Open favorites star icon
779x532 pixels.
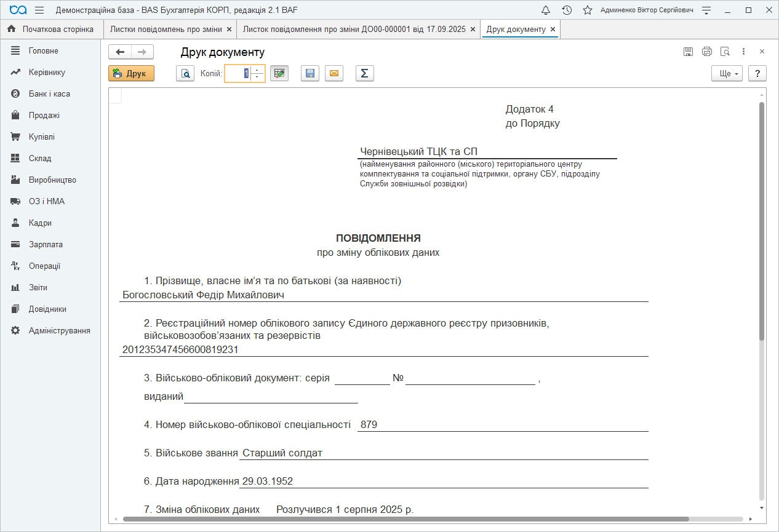(x=588, y=10)
